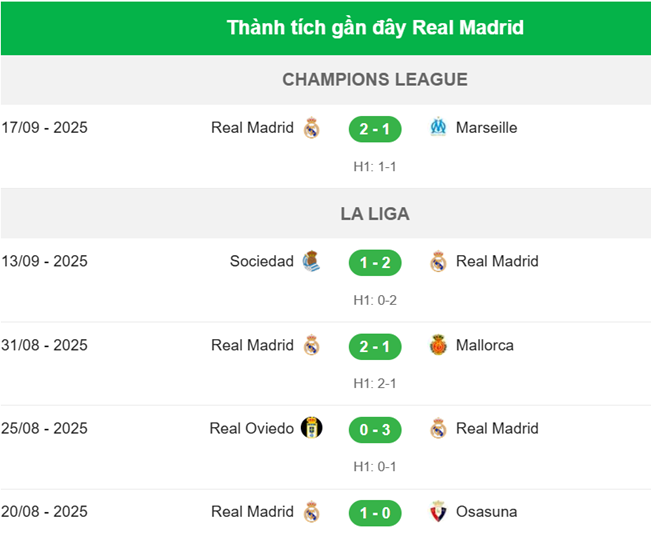651x536 pixels.
Task: Click the Sociedad club crest icon
Action: [311, 262]
